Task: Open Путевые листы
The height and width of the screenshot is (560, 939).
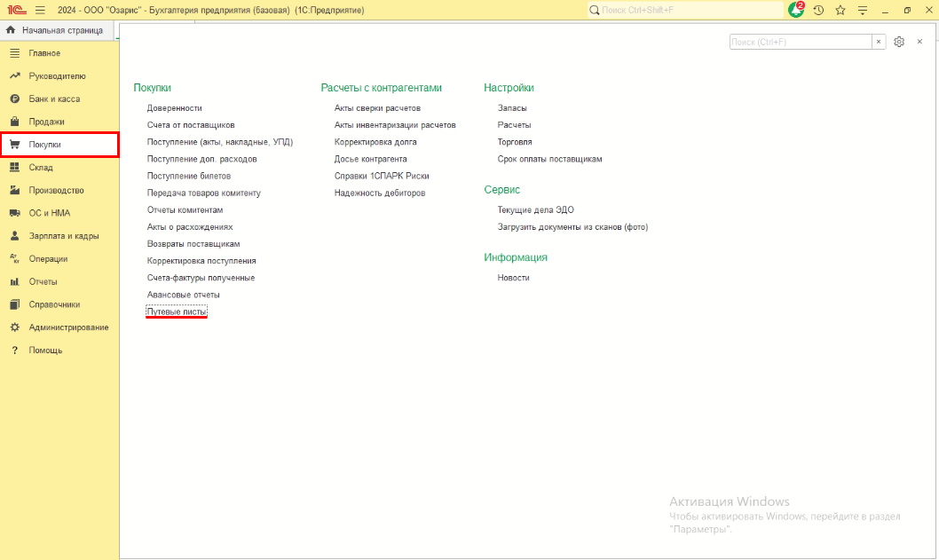Action: coord(177,312)
